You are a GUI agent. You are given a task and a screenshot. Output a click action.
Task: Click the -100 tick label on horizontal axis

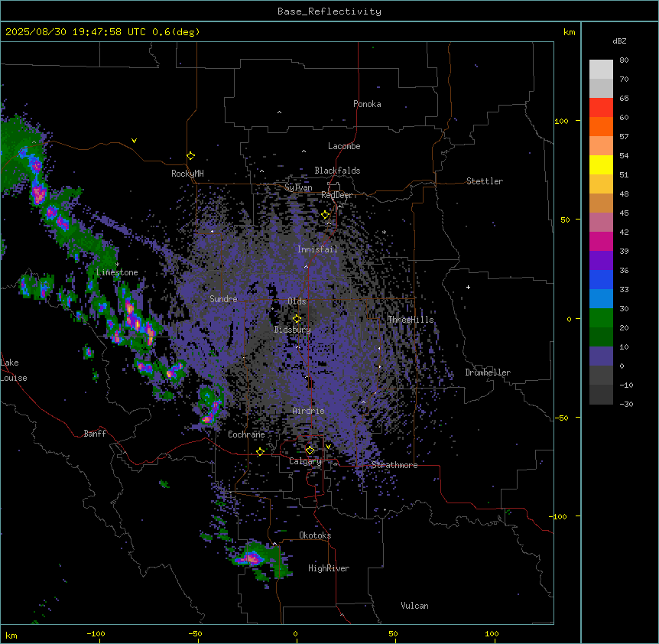pos(96,633)
